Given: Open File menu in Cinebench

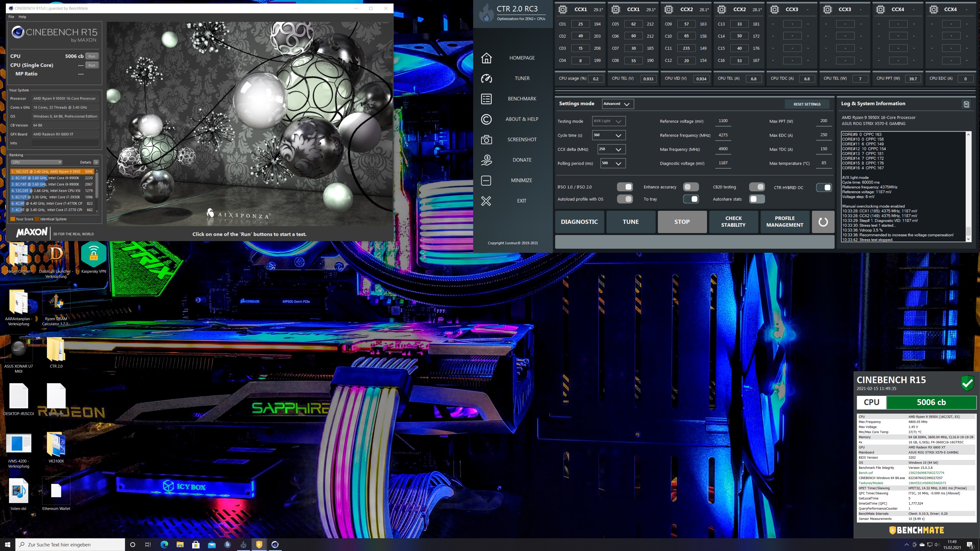Looking at the screenshot, I should (11, 17).
